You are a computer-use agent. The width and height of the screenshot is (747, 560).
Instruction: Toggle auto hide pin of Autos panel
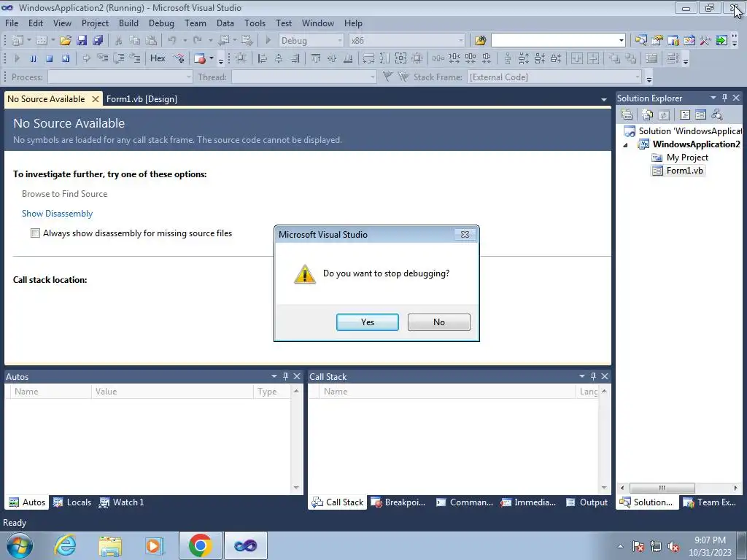pos(285,376)
